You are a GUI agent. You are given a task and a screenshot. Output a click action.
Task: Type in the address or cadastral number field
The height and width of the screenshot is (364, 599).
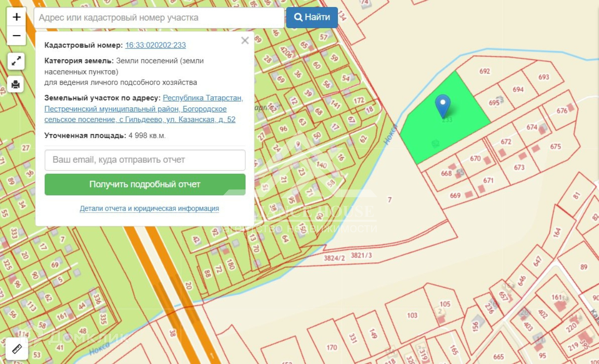coord(158,18)
